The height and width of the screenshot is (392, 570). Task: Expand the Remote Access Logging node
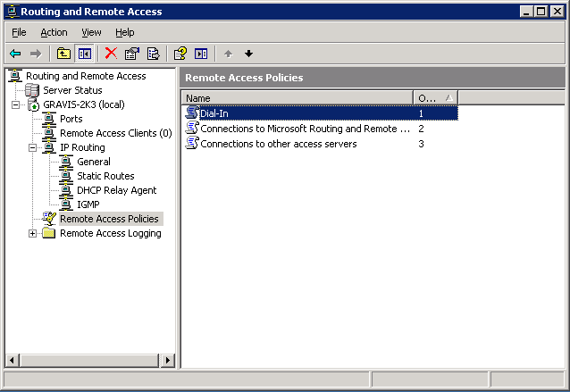point(33,234)
